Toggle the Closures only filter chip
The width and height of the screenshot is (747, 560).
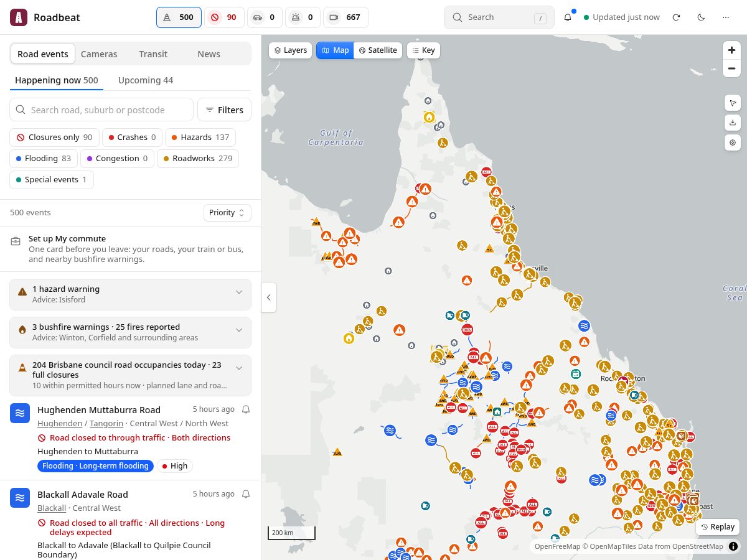[54, 138]
